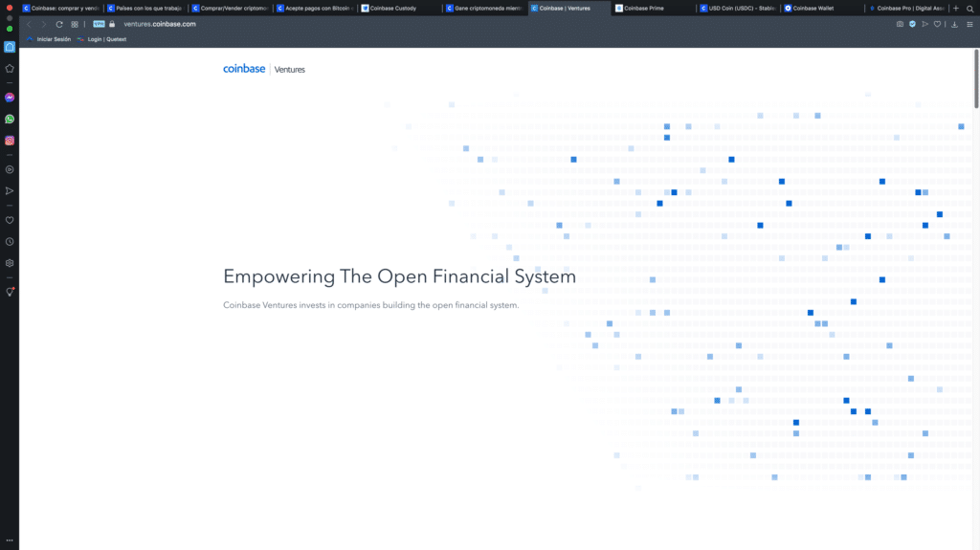Open the sidebar settings gear icon
980x550 pixels.
[x=10, y=263]
